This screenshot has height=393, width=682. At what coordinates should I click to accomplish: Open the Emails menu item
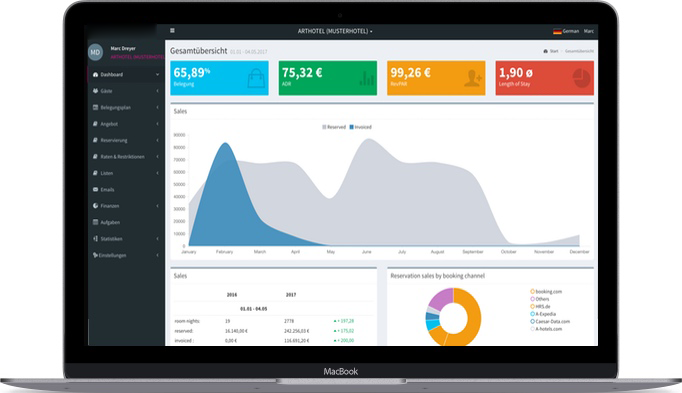126,190
